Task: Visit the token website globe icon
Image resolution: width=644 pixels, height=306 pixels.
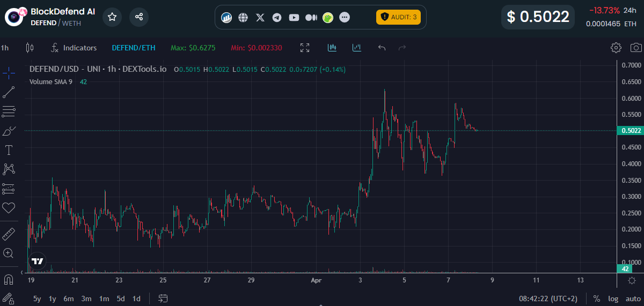Action: (243, 18)
